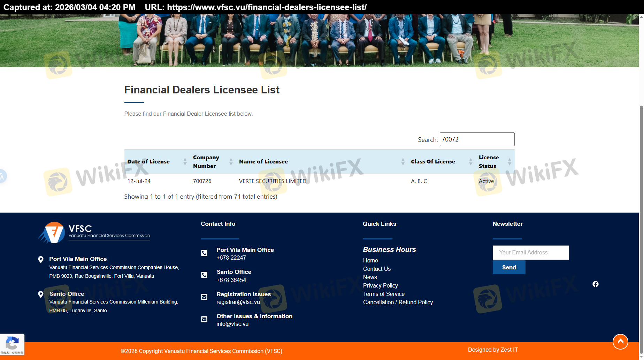Image resolution: width=644 pixels, height=360 pixels.
Task: Focus the licensee Search box
Action: click(x=477, y=139)
